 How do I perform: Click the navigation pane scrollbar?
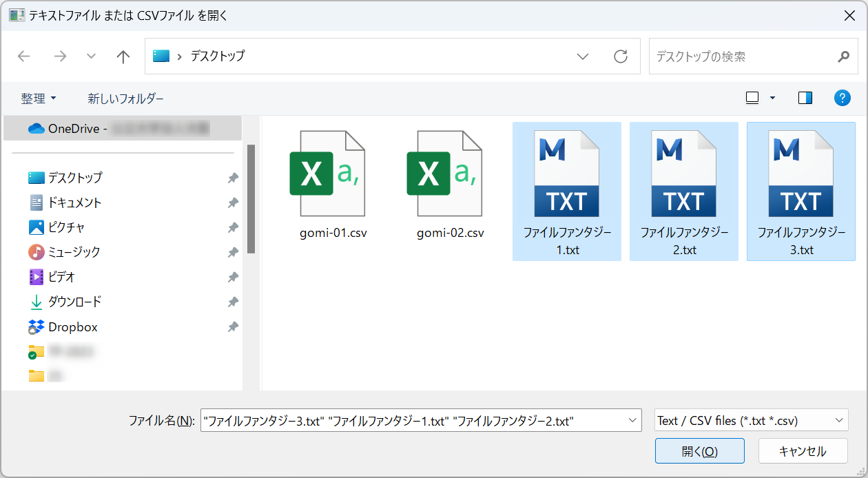tap(251, 200)
